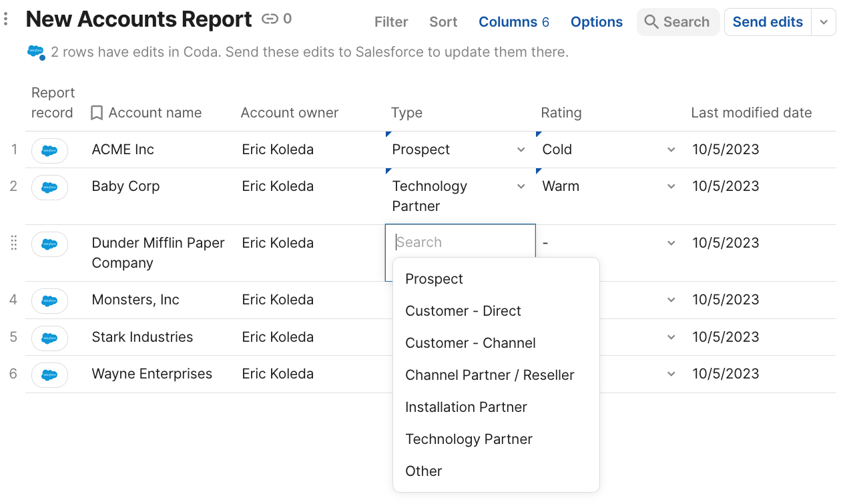The width and height of the screenshot is (845, 504).
Task: Click the Baby Corp account name cell
Action: click(x=125, y=186)
